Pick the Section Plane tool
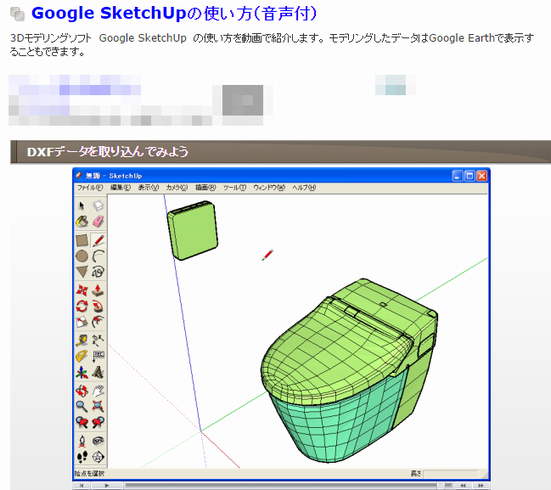The width and height of the screenshot is (551, 490). click(98, 457)
